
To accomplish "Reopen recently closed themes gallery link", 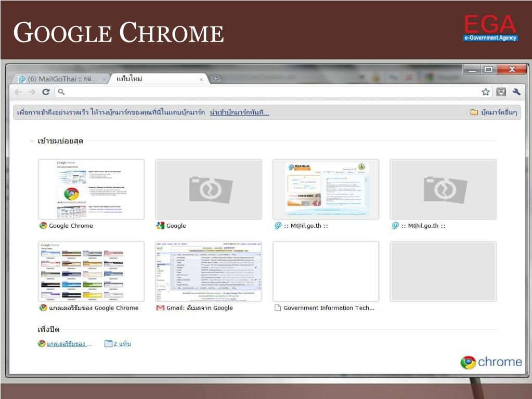I will pos(69,344).
